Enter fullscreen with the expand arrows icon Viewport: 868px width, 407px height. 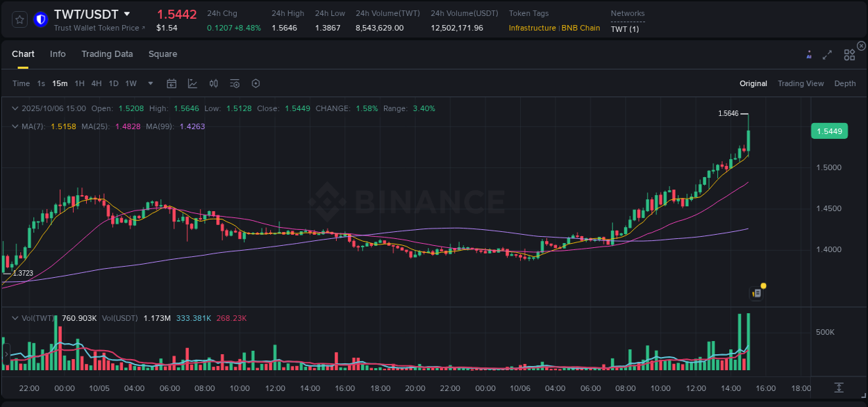pyautogui.click(x=827, y=53)
